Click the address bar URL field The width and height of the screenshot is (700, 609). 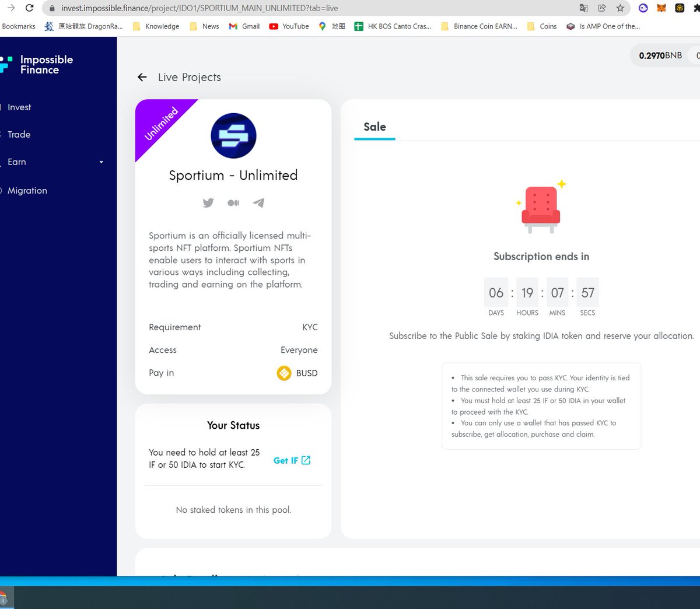309,8
